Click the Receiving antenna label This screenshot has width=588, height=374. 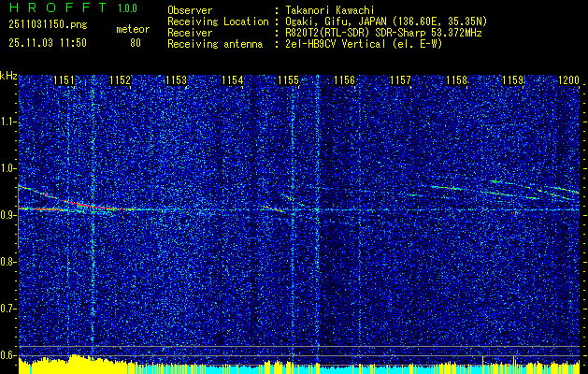point(215,44)
